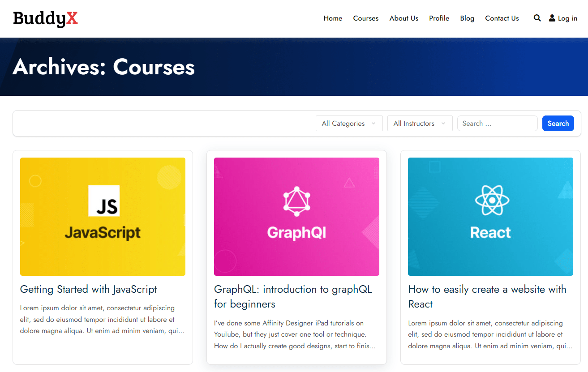
Task: Open the search magnifier icon in header
Action: 537,18
